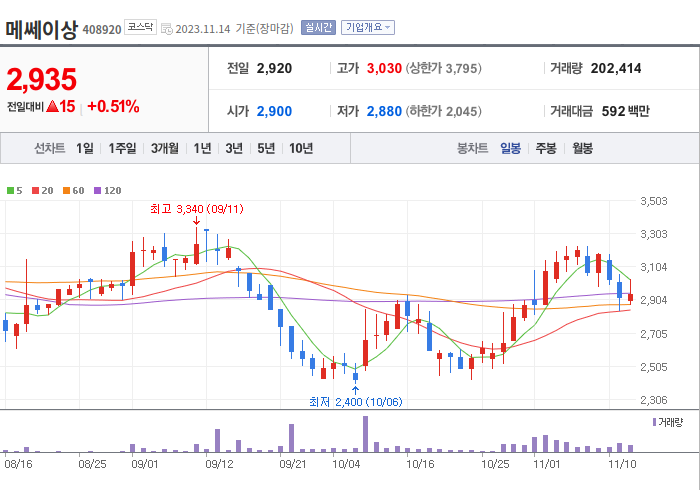700x490 pixels.
Task: Click the 08/16 date axis label
Action: (18, 464)
